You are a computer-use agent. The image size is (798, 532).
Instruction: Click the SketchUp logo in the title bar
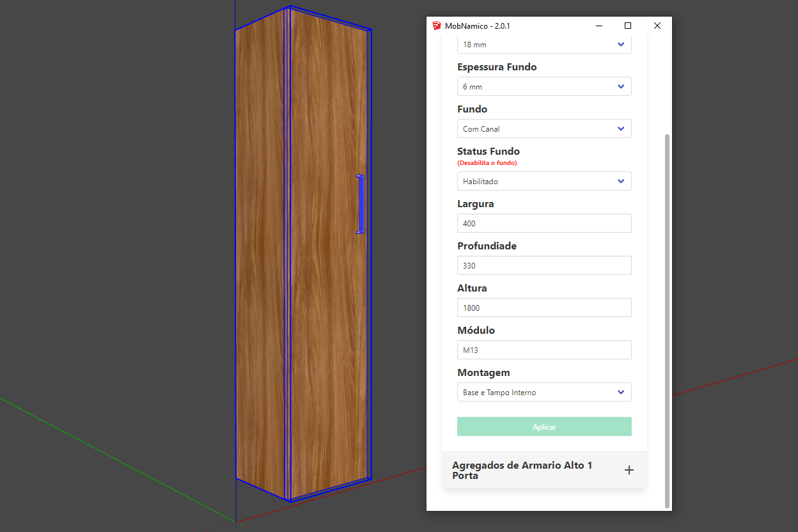[437, 26]
